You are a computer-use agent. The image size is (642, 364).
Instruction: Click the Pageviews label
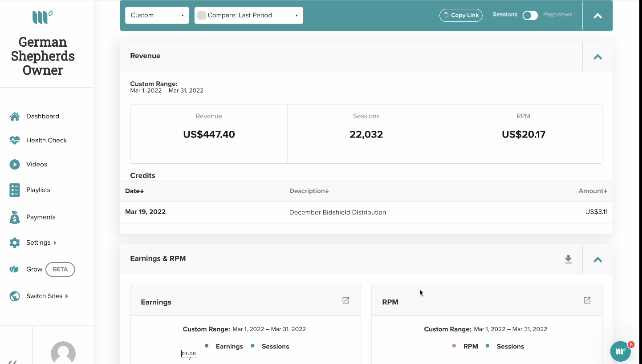(x=557, y=14)
